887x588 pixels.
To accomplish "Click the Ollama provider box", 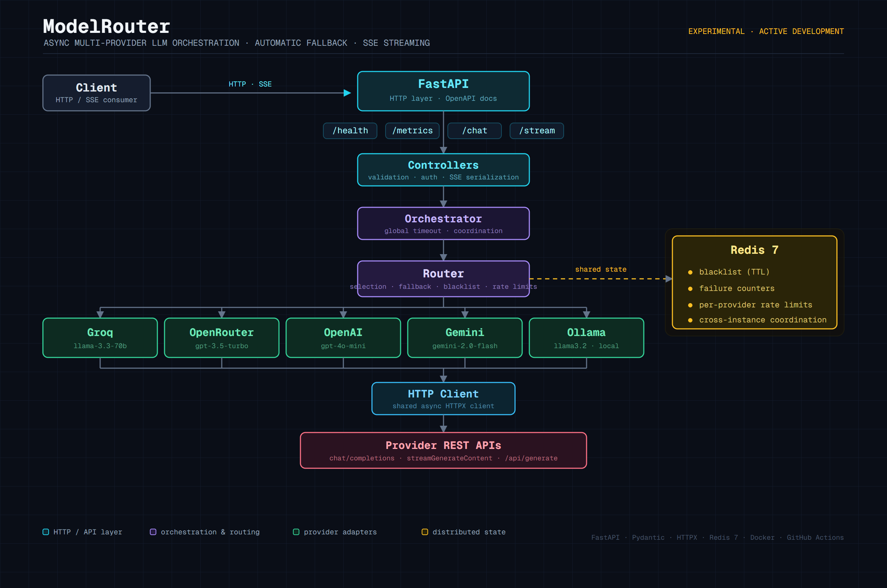I will point(587,338).
